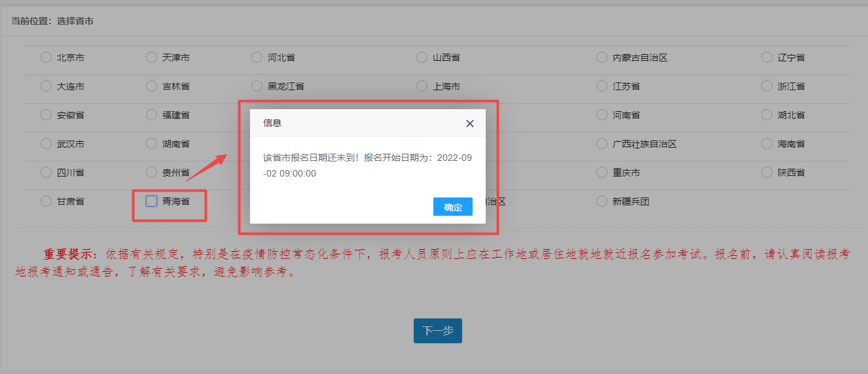Choose the 安徽省 radio option

tap(46, 115)
